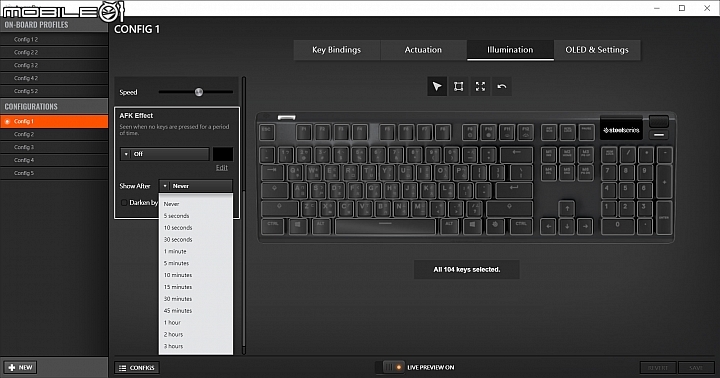Select Config 4 in configurations
This screenshot has width=720, height=378.
pos(54,160)
